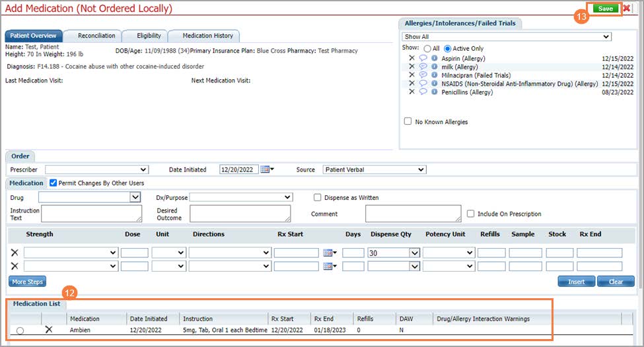This screenshot has width=644, height=347.
Task: Open the Dx/Purpose dropdown
Action: (241, 197)
